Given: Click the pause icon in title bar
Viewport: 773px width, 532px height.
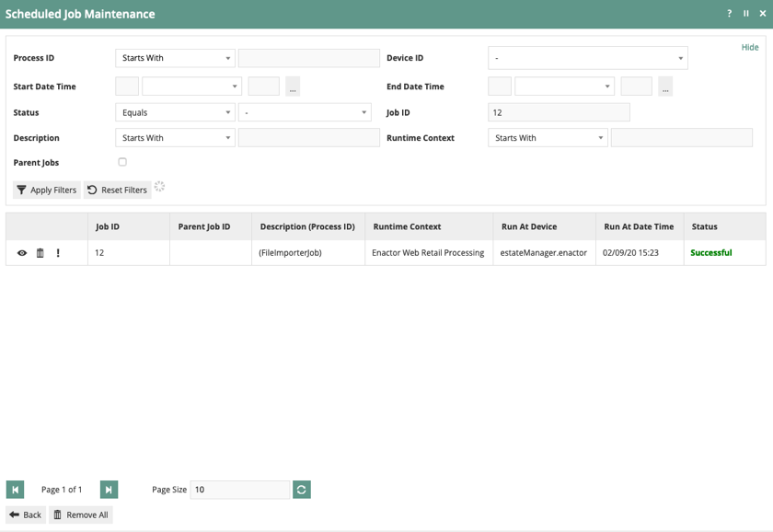Looking at the screenshot, I should (x=746, y=14).
